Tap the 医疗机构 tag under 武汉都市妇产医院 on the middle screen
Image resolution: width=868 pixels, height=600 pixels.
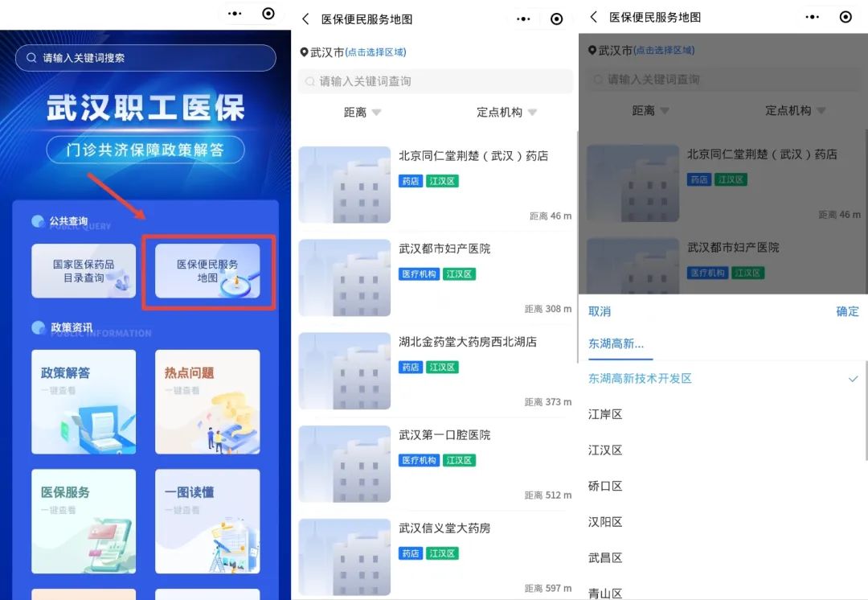coord(419,274)
